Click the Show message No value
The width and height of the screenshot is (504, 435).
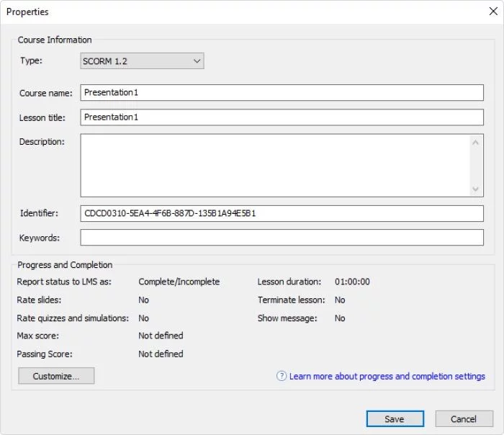point(340,318)
